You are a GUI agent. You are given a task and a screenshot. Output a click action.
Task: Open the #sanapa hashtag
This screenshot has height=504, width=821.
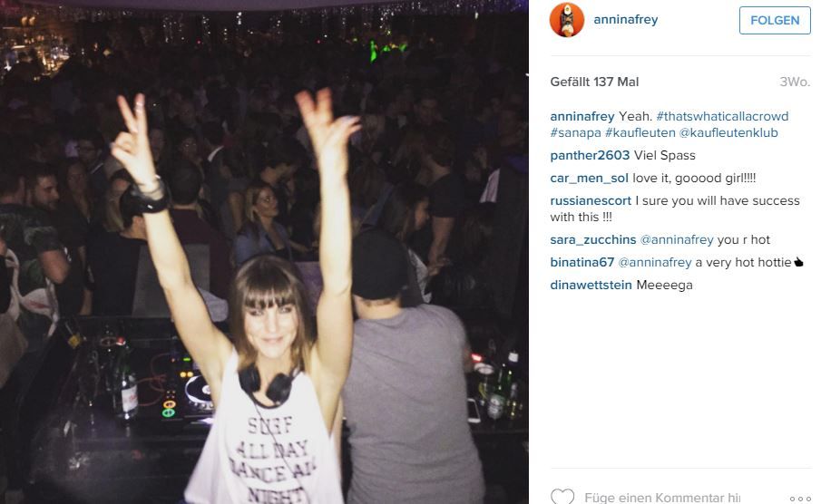coord(575,133)
